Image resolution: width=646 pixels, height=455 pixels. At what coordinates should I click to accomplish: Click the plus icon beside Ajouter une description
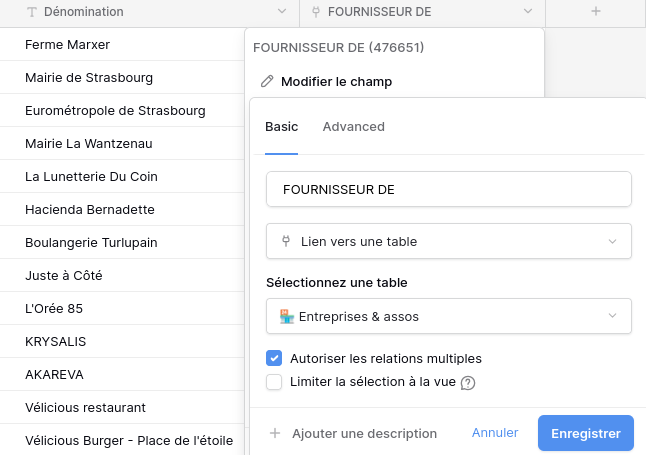pos(275,434)
